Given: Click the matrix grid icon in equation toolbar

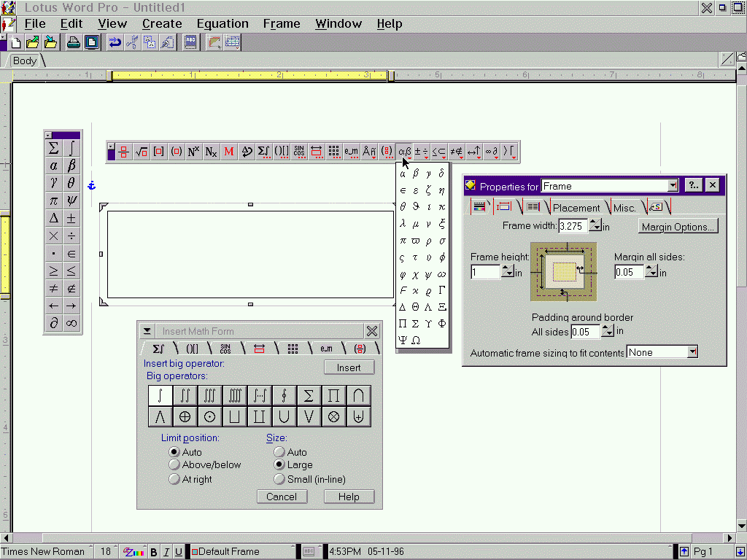Looking at the screenshot, I should tap(333, 152).
